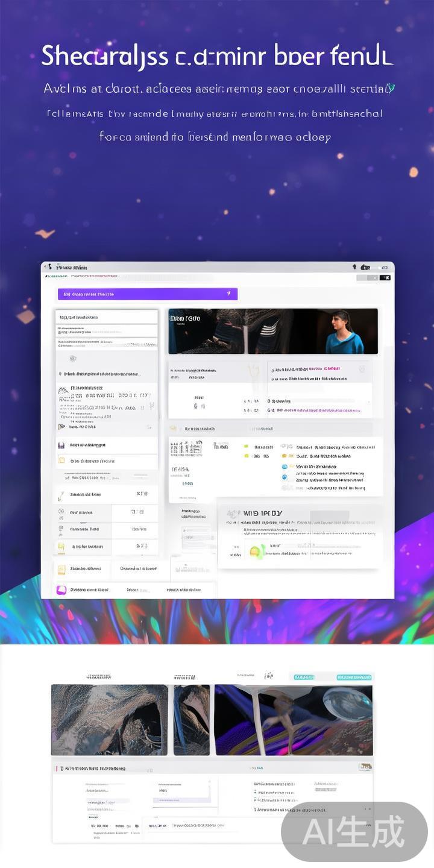Click the purple app icon in bottom sidebar row

click(61, 590)
